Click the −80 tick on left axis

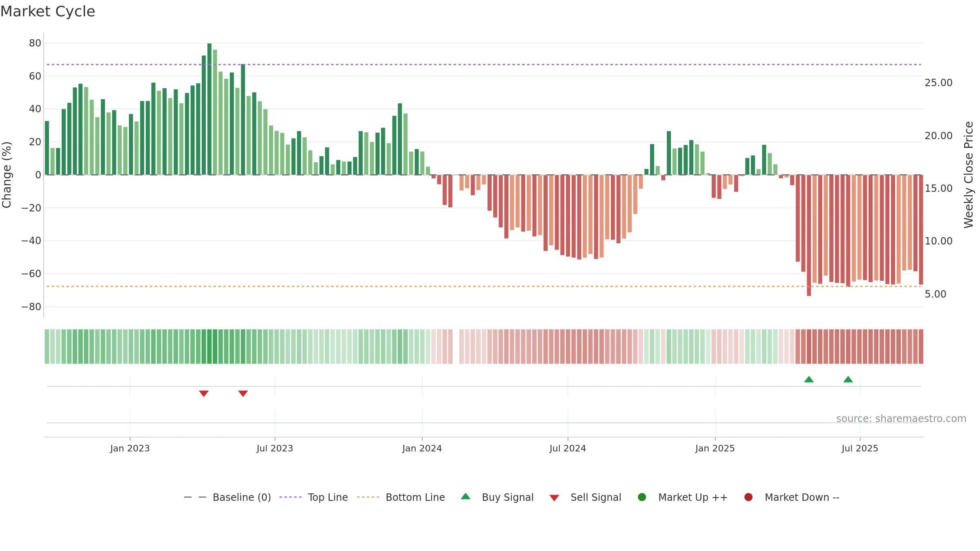click(x=31, y=307)
